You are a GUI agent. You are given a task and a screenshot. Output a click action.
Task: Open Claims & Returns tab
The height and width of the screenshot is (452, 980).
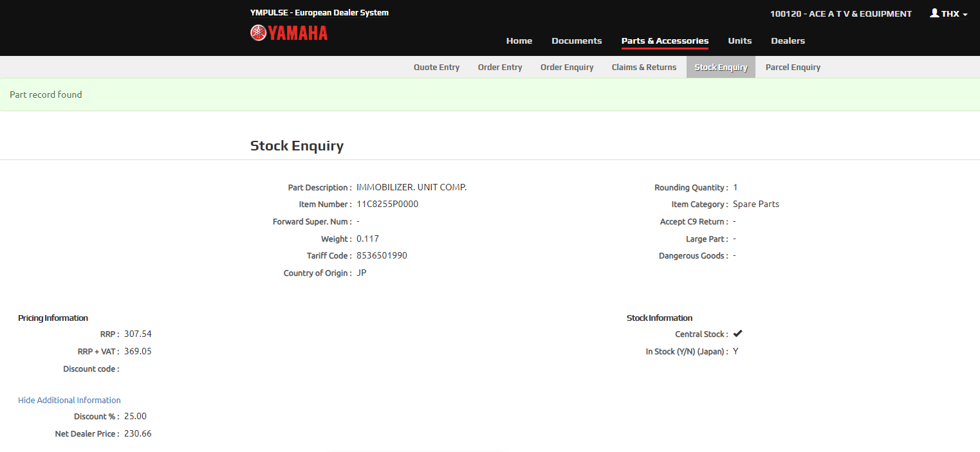coord(644,67)
